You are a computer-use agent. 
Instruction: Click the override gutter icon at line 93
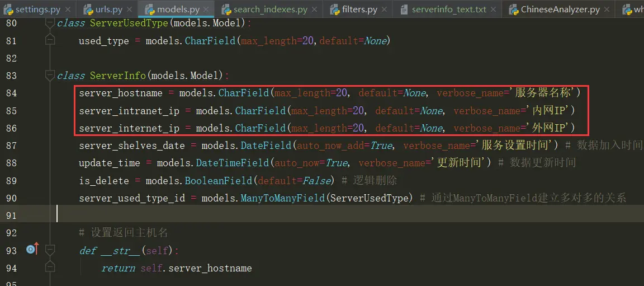tap(32, 249)
